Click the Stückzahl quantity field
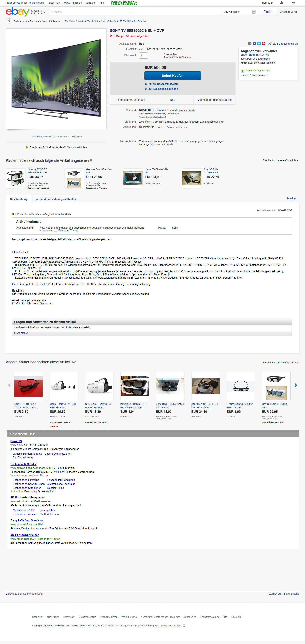This screenshot has height=644, width=305. click(143, 55)
